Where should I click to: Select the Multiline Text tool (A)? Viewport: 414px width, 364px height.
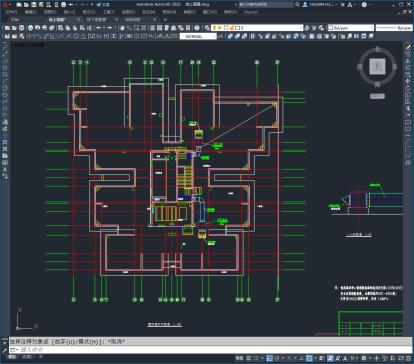5,169
